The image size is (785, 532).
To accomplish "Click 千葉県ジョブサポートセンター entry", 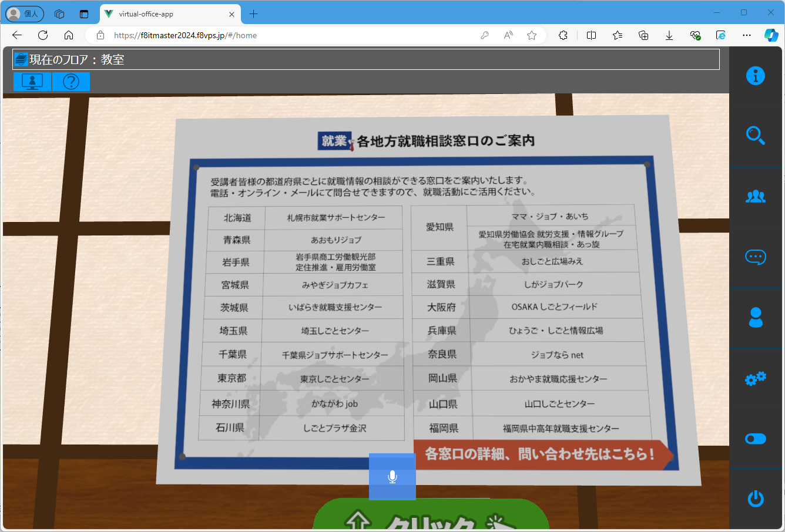I will 335,355.
